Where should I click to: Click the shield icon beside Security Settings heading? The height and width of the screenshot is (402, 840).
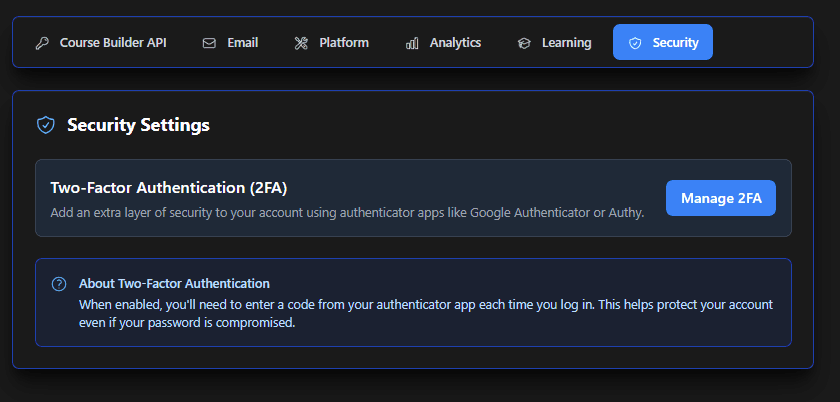(x=45, y=125)
